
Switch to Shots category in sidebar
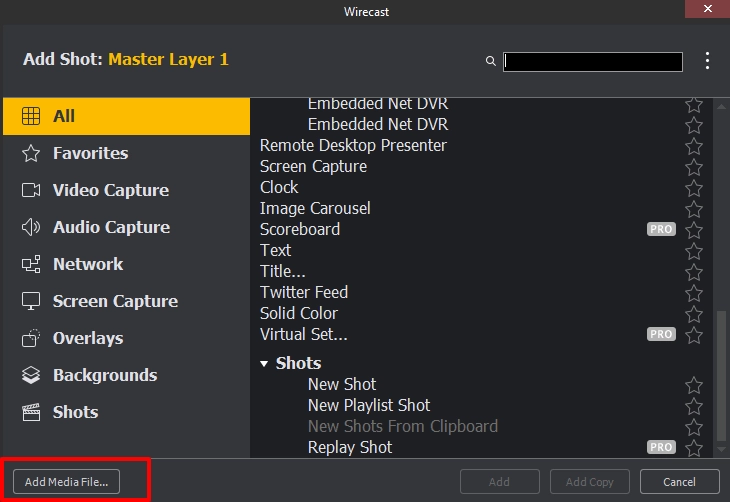[x=126, y=412]
